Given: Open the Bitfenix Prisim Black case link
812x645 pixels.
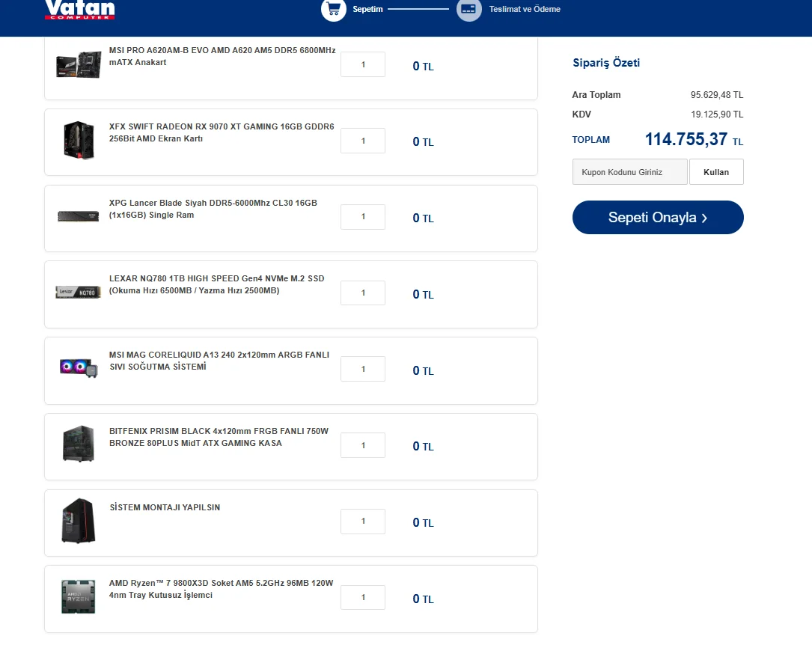Looking at the screenshot, I should click(x=219, y=437).
